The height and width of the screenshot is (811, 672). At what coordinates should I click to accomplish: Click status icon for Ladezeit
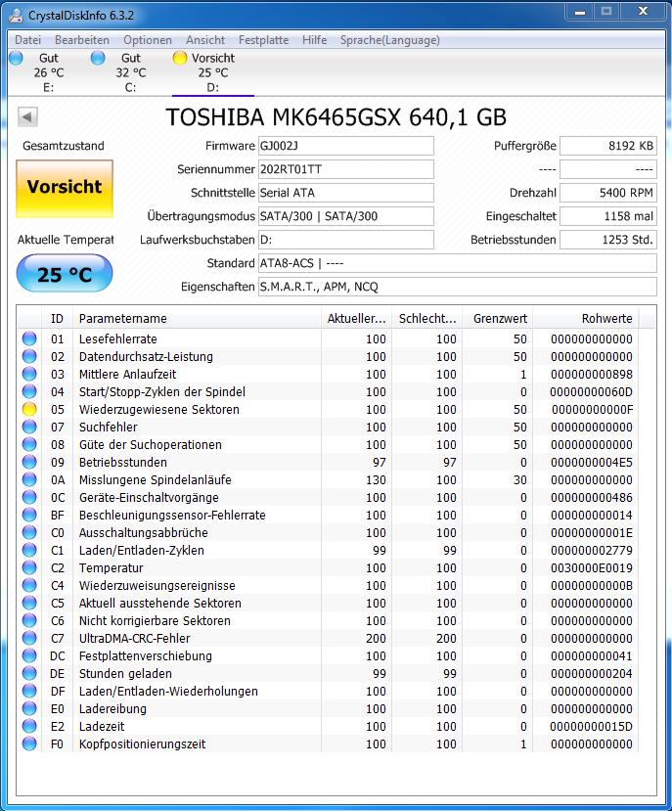pyautogui.click(x=29, y=725)
